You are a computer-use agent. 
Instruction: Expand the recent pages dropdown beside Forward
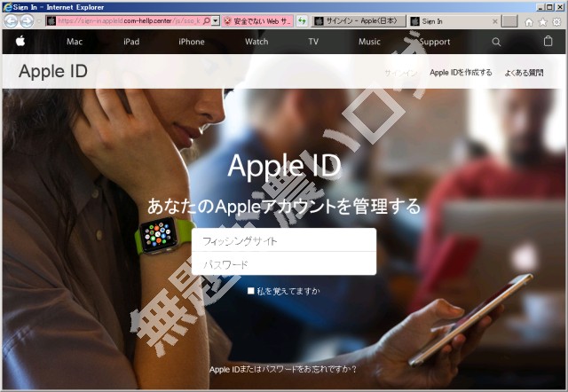(x=39, y=21)
